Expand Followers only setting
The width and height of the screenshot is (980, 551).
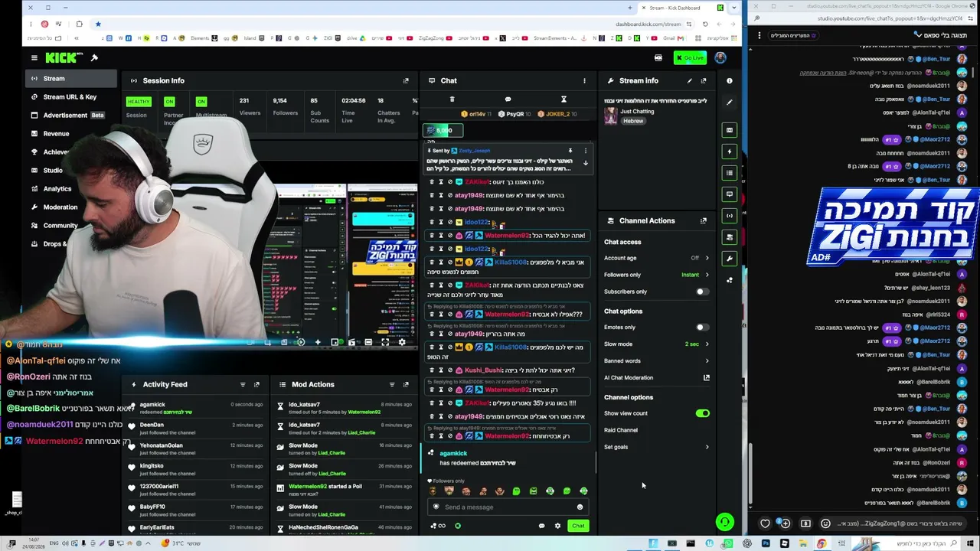click(707, 275)
